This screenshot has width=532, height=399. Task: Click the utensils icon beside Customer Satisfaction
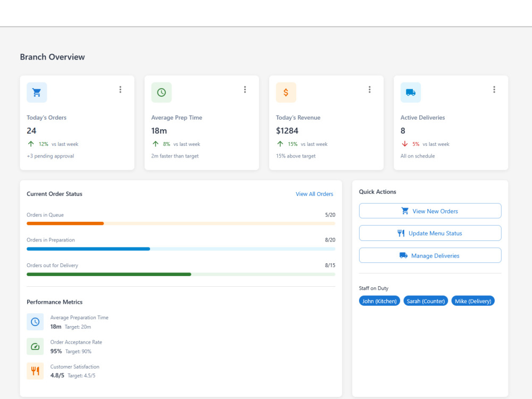[35, 371]
